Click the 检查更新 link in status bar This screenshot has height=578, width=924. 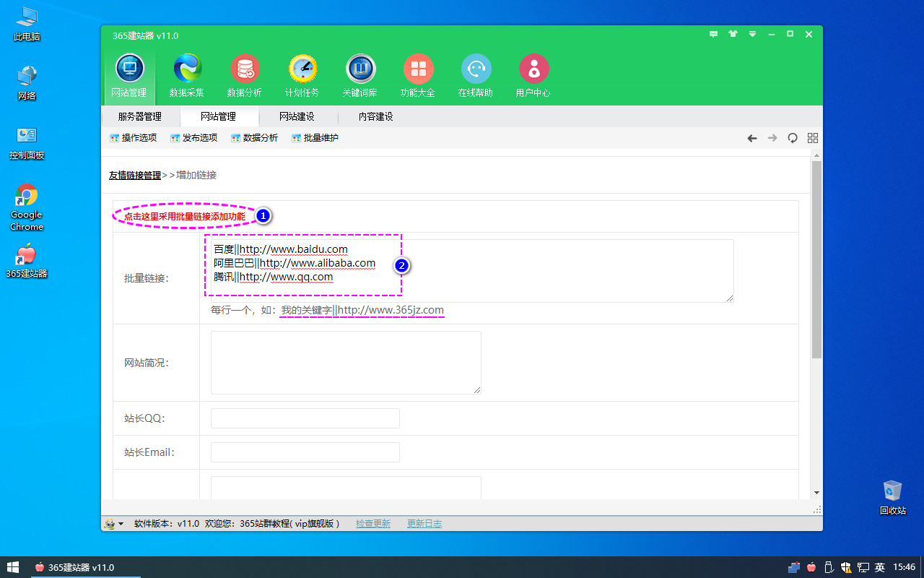tap(373, 524)
